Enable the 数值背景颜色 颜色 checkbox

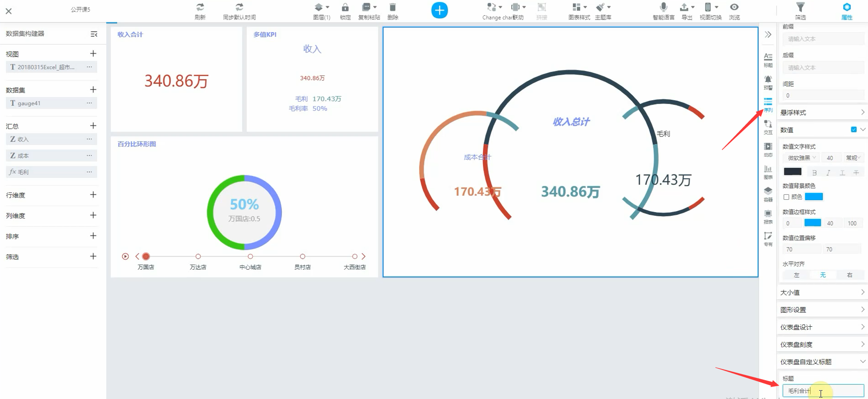tap(786, 197)
